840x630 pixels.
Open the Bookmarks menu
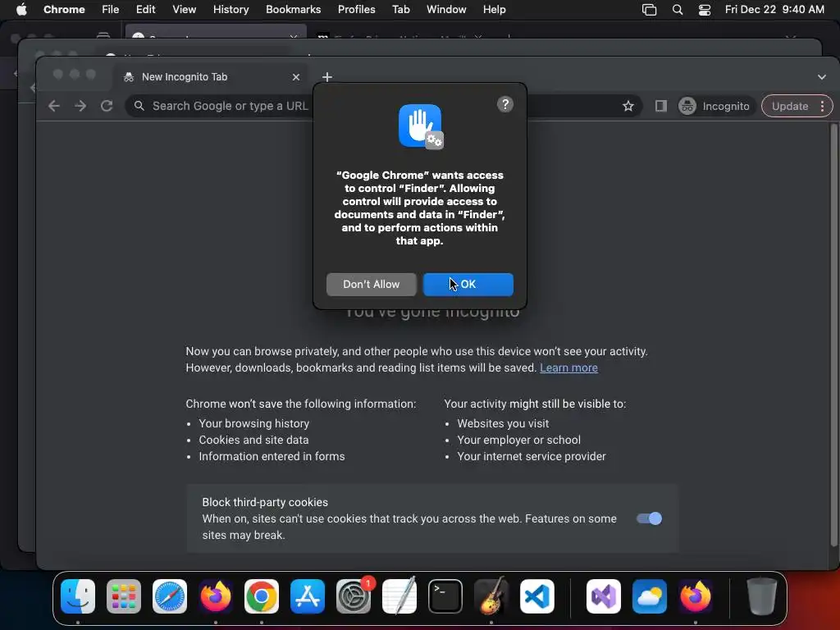tap(293, 9)
